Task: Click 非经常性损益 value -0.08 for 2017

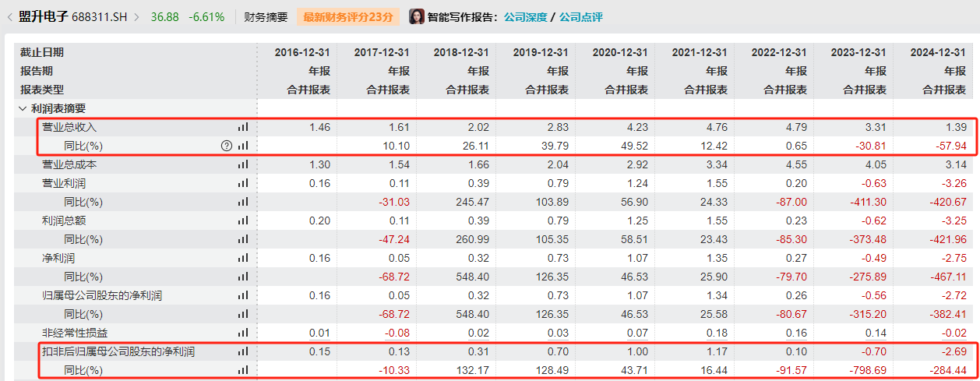Action: pos(397,333)
